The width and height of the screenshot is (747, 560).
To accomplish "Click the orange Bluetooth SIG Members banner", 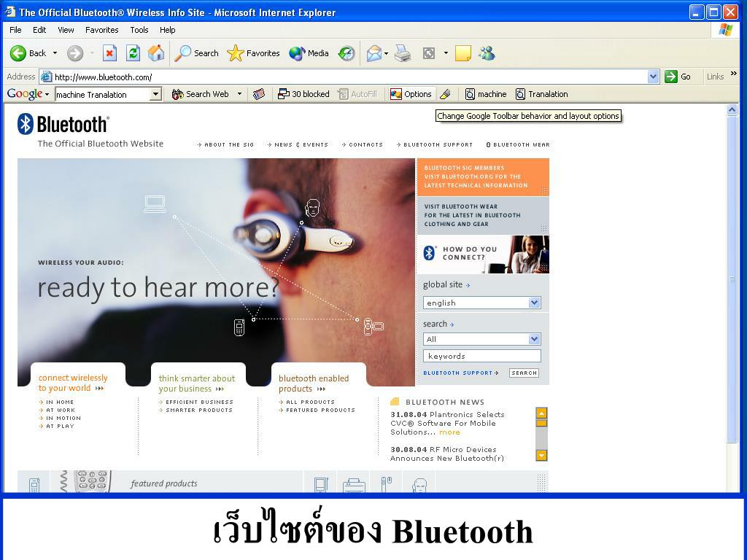I will pyautogui.click(x=483, y=176).
